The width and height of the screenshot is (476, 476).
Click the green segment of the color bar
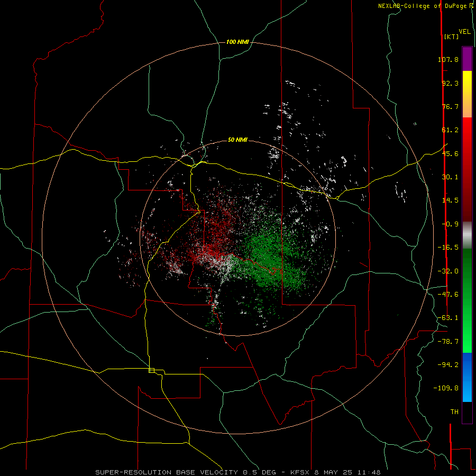click(467, 300)
